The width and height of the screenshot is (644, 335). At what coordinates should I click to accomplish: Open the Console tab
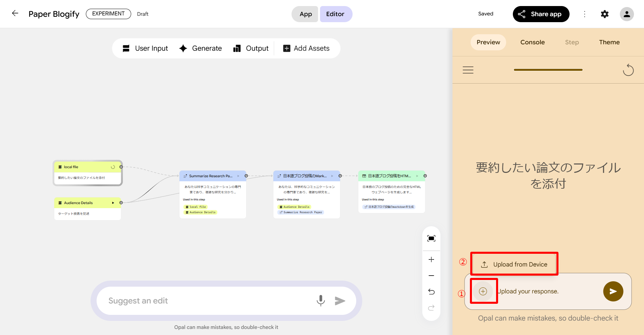532,42
